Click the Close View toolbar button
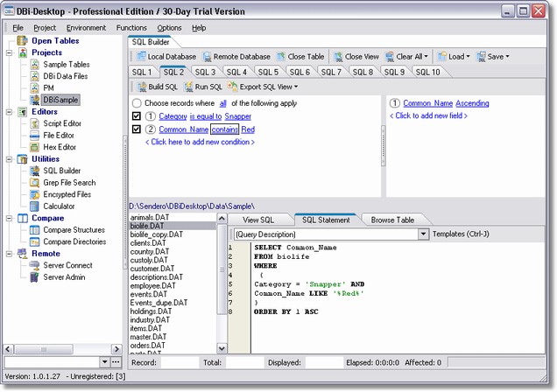The width and height of the screenshot is (557, 392). click(x=356, y=57)
